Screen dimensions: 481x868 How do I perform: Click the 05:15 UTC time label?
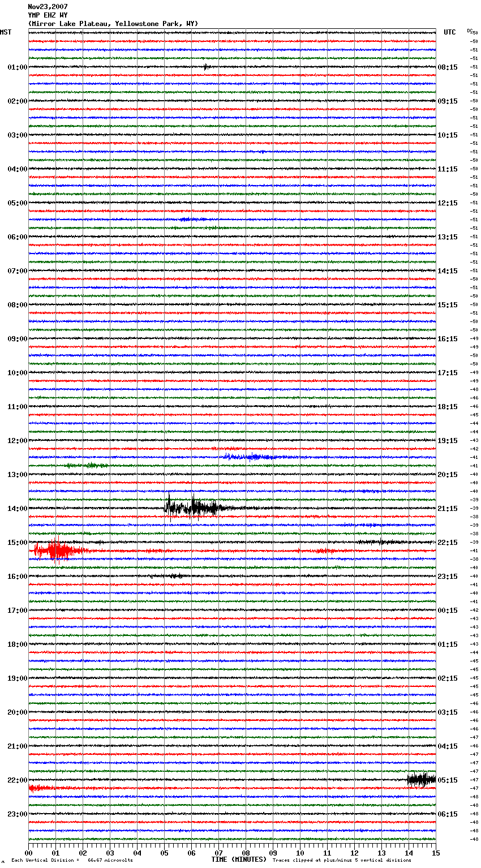[x=448, y=780]
